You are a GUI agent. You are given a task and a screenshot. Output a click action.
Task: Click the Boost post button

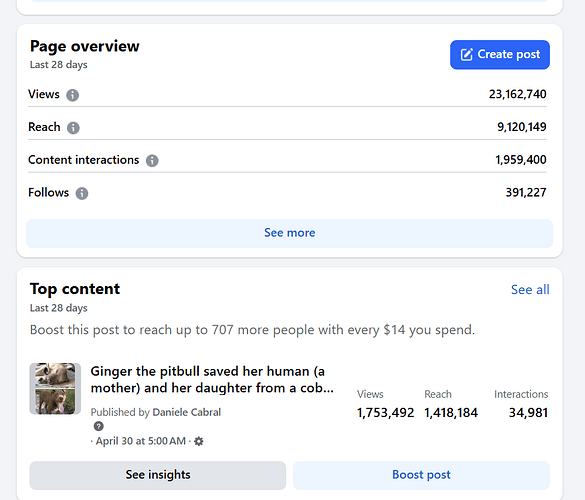click(x=421, y=475)
